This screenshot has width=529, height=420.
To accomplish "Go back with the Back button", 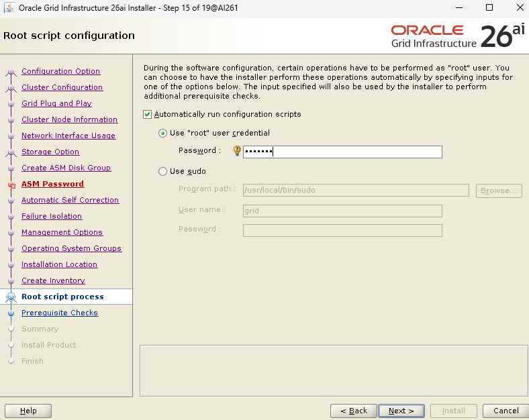I will pyautogui.click(x=353, y=411).
